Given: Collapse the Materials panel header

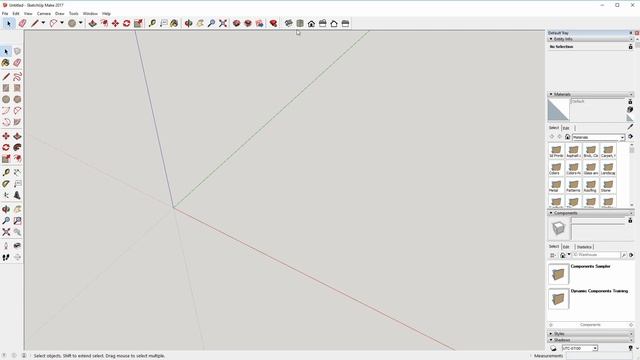Looking at the screenshot, I should click(x=591, y=94).
